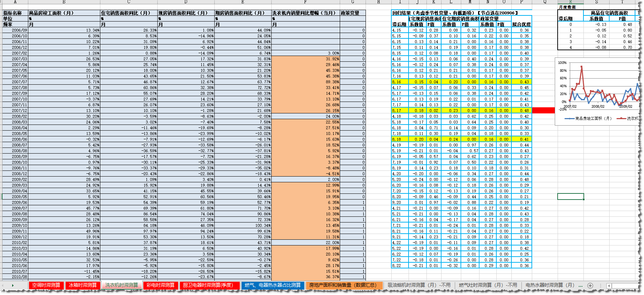The height and width of the screenshot is (295, 644).
Task: Add a new sheet with plus icon
Action: 590,285
